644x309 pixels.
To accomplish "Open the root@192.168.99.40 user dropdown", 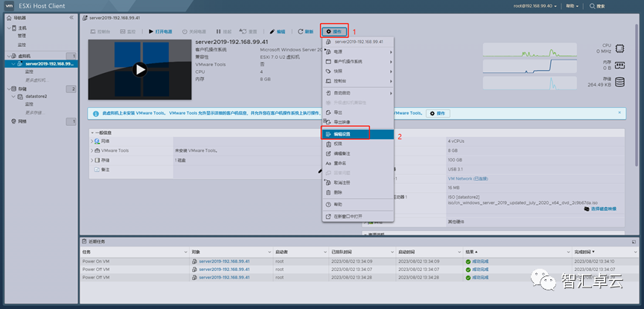I will pyautogui.click(x=535, y=6).
